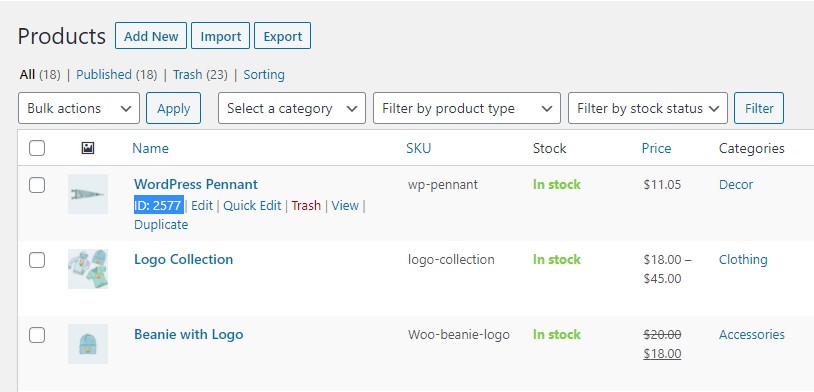
Task: Click the Add New button
Action: coord(151,36)
